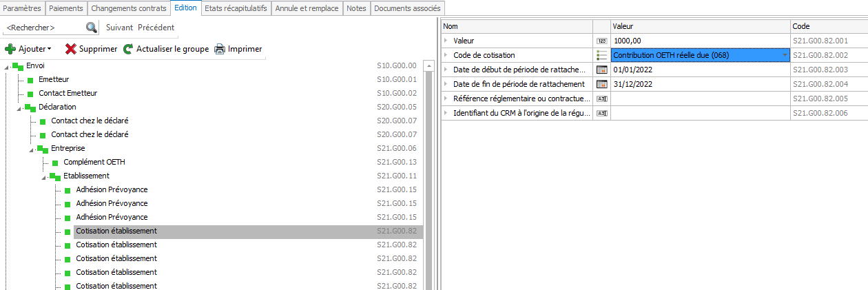Click the green node icon of Entreprise

point(43,149)
